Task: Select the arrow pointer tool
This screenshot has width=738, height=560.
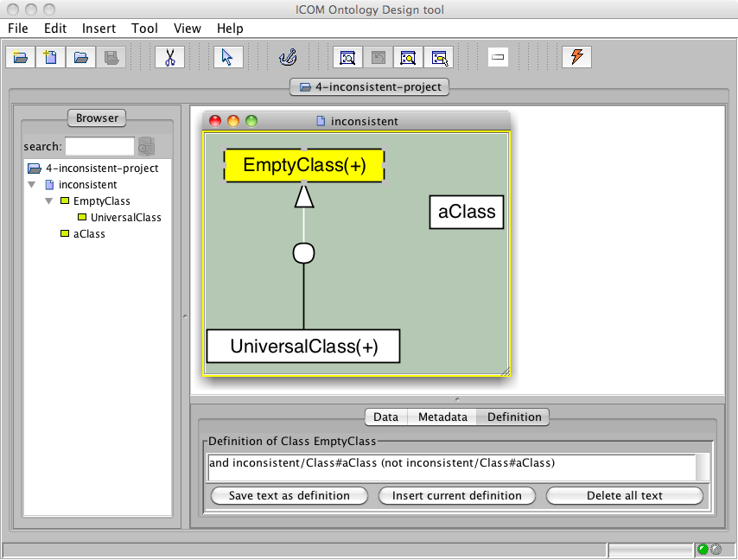Action: [228, 57]
